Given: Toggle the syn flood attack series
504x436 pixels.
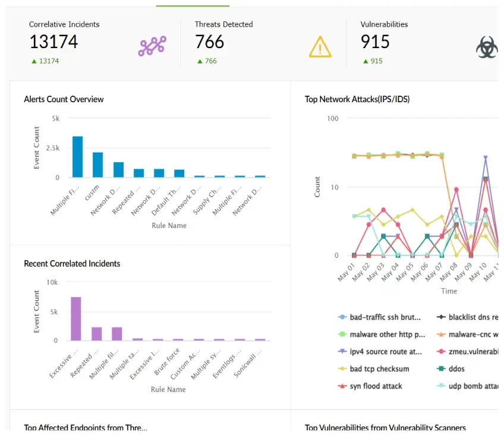Looking at the screenshot, I should coord(341,386).
